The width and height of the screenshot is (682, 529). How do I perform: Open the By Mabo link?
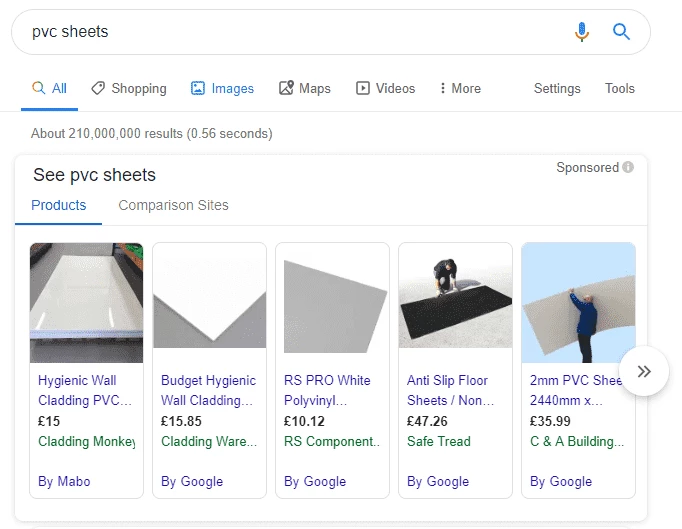click(64, 481)
